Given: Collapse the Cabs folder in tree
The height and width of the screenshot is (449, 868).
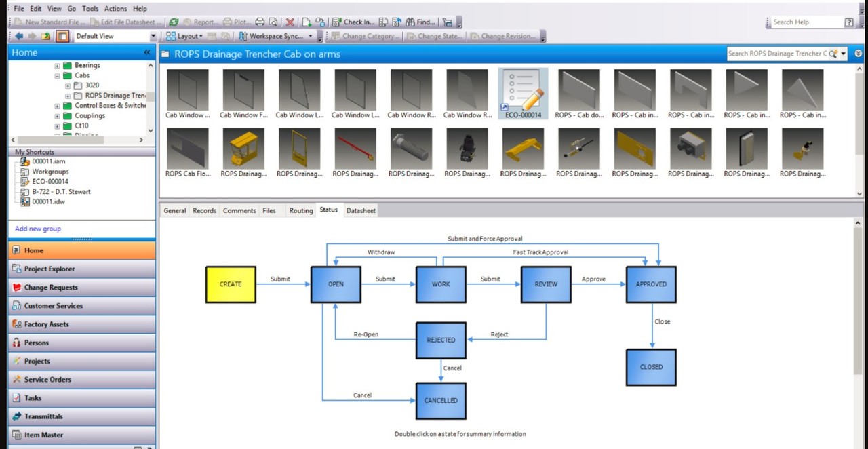Looking at the screenshot, I should [58, 76].
